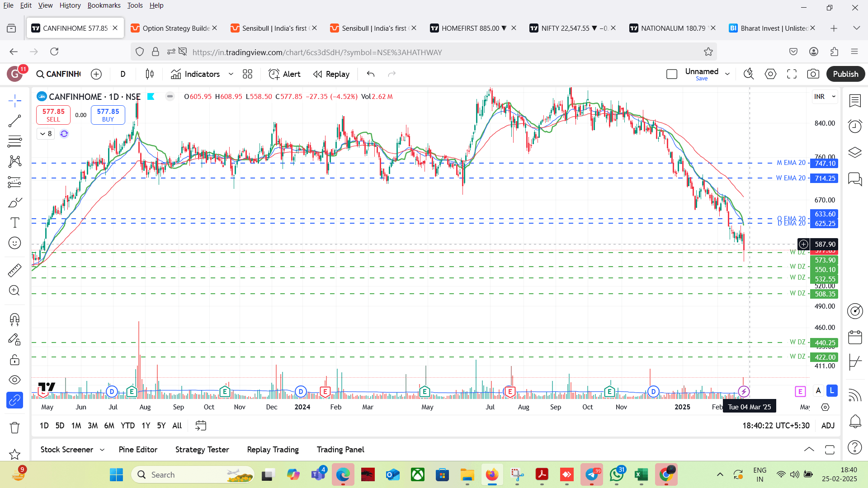868x488 pixels.
Task: Open the indicator templates grid
Action: click(247, 74)
